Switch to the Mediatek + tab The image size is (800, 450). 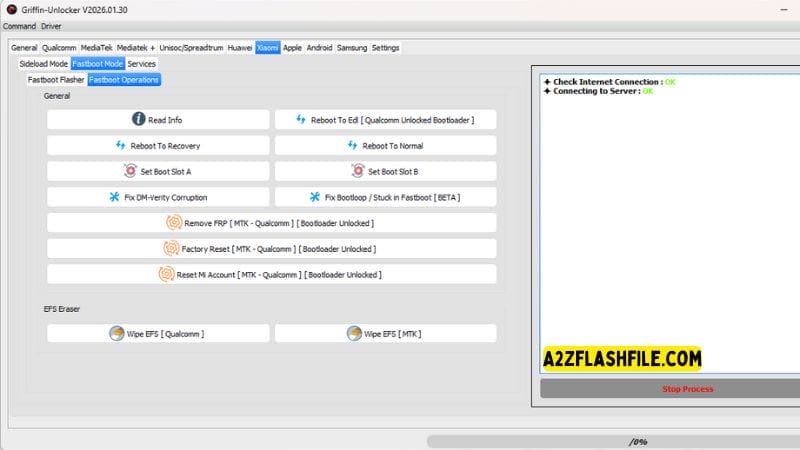136,47
